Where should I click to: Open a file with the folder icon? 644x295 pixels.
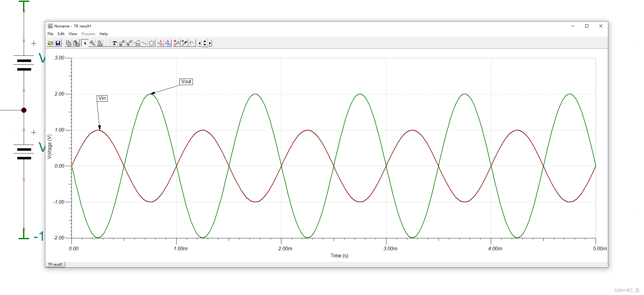click(x=51, y=43)
